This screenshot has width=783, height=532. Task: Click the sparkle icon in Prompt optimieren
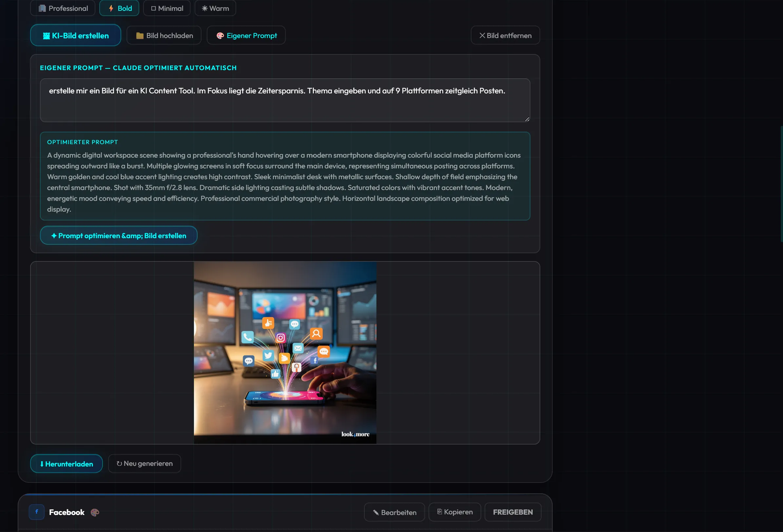[54, 236]
